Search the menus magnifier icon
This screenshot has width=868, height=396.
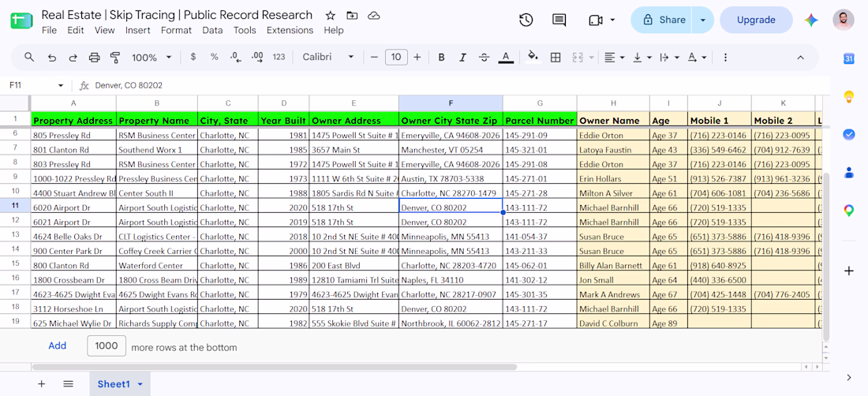(x=29, y=57)
